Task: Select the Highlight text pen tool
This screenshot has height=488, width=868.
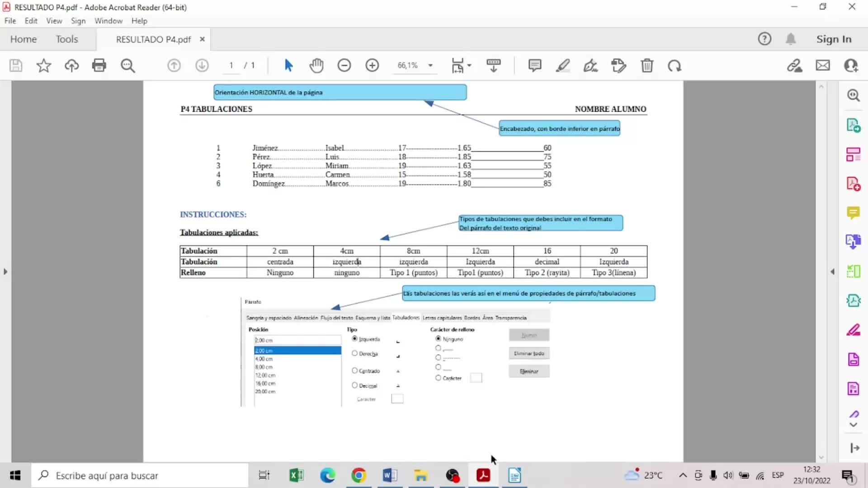Action: (x=563, y=66)
